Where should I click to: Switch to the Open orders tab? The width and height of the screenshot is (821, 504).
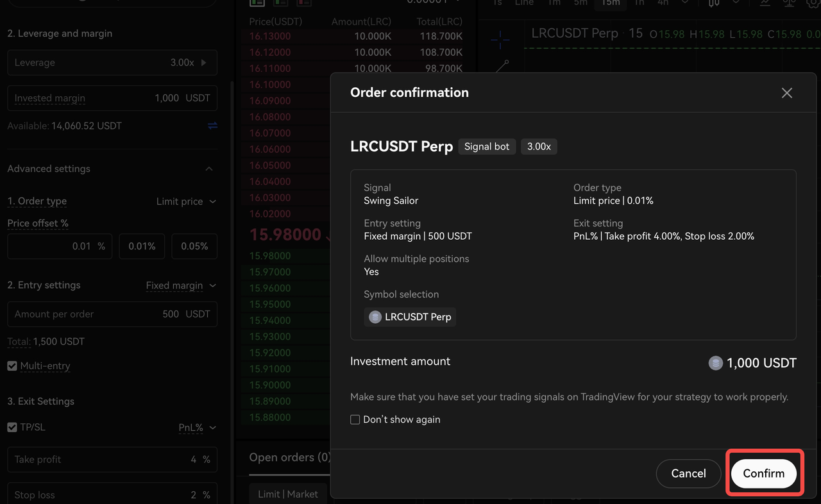click(290, 457)
